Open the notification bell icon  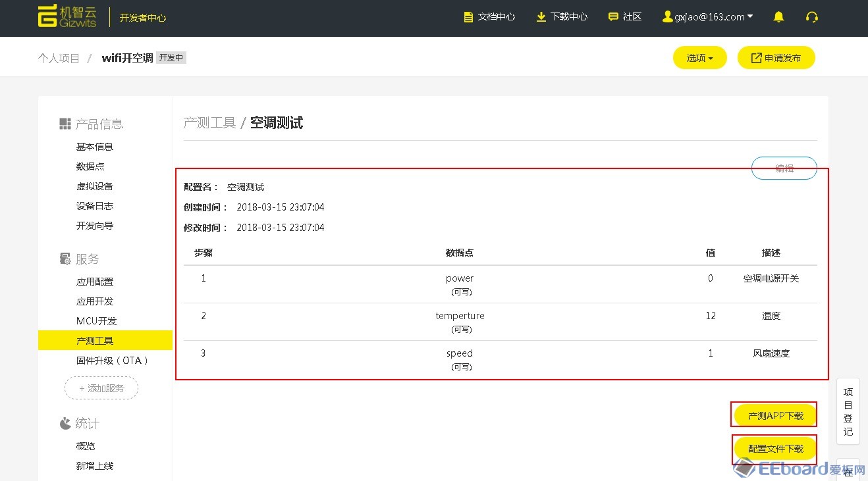(x=778, y=17)
